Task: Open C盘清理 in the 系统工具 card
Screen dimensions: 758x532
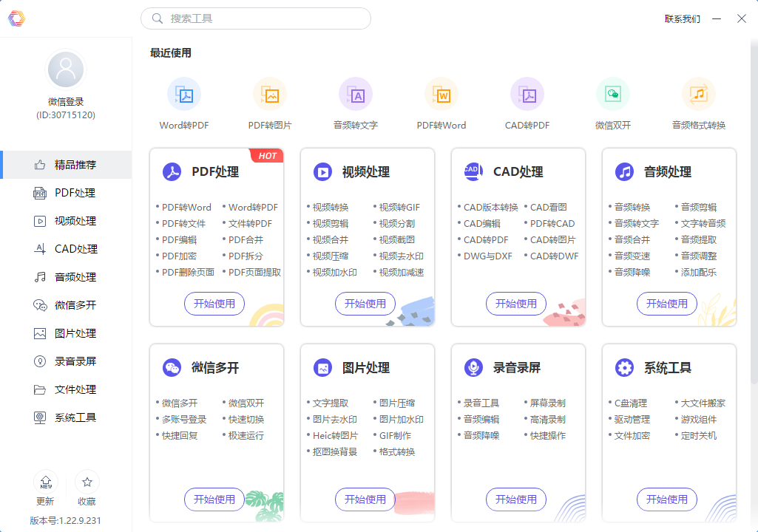Action: [x=630, y=403]
